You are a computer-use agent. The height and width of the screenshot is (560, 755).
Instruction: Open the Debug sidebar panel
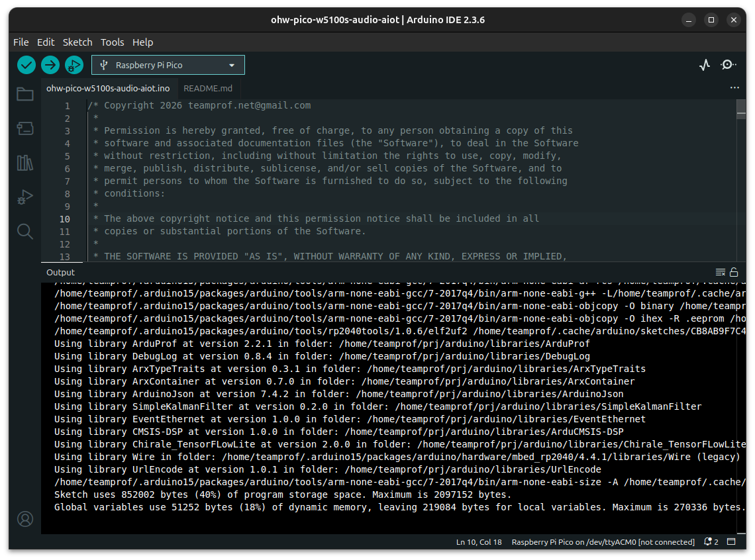(25, 197)
